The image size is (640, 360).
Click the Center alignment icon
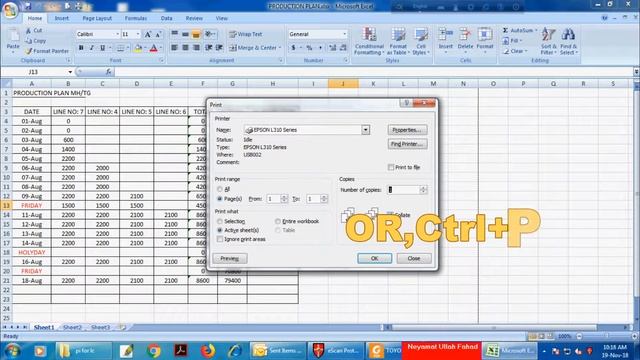[x=185, y=48]
